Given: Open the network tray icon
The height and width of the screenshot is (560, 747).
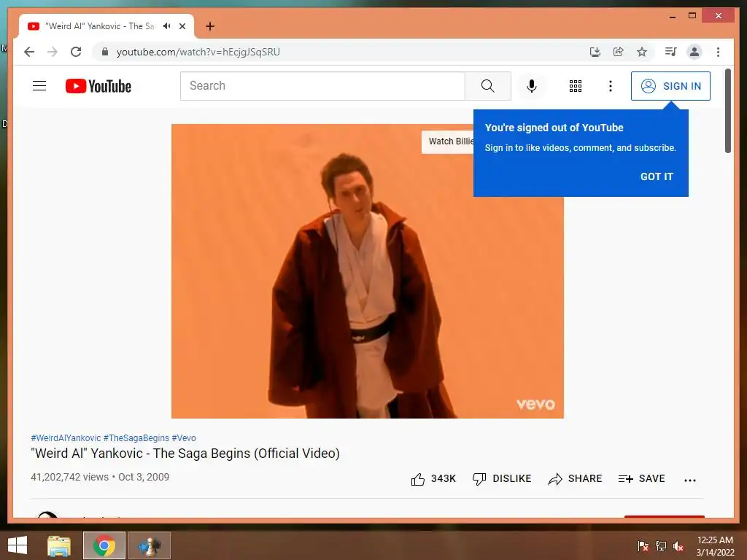Looking at the screenshot, I should pos(661,545).
